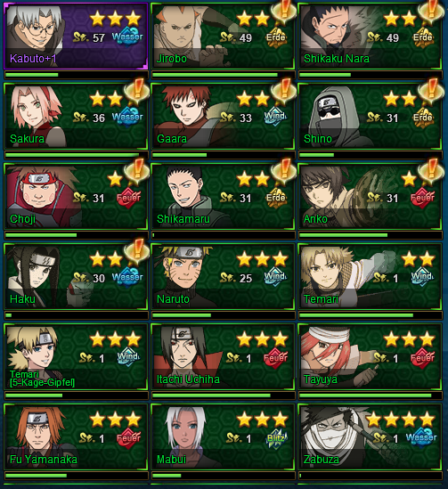Click the Erde element icon on Shino
The height and width of the screenshot is (489, 448).
coord(422,118)
